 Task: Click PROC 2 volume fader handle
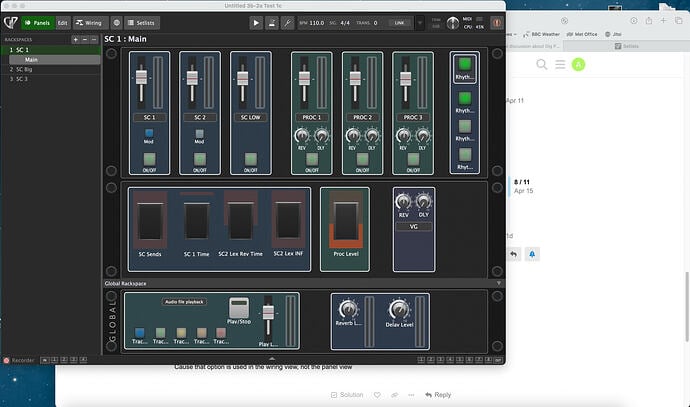[x=355, y=77]
